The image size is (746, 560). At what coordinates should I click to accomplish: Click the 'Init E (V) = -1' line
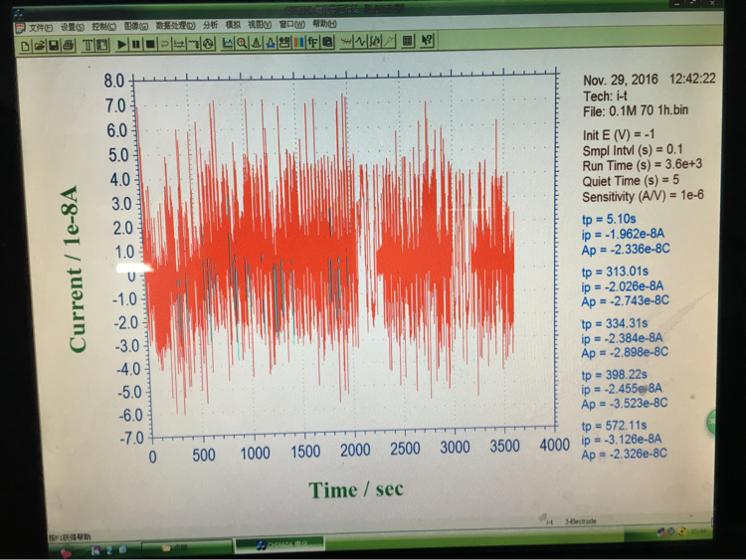click(x=619, y=135)
